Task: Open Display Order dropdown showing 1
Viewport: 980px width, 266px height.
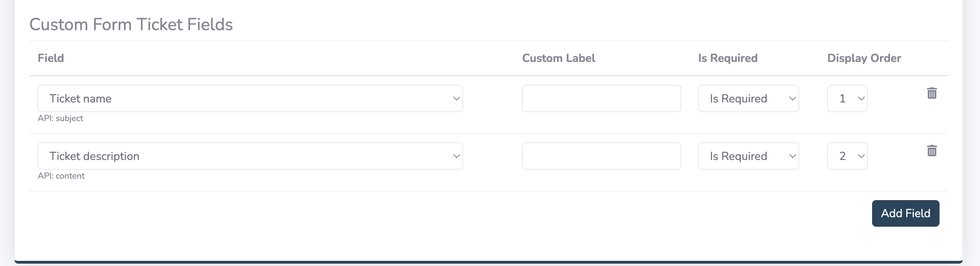Action: 847,98
